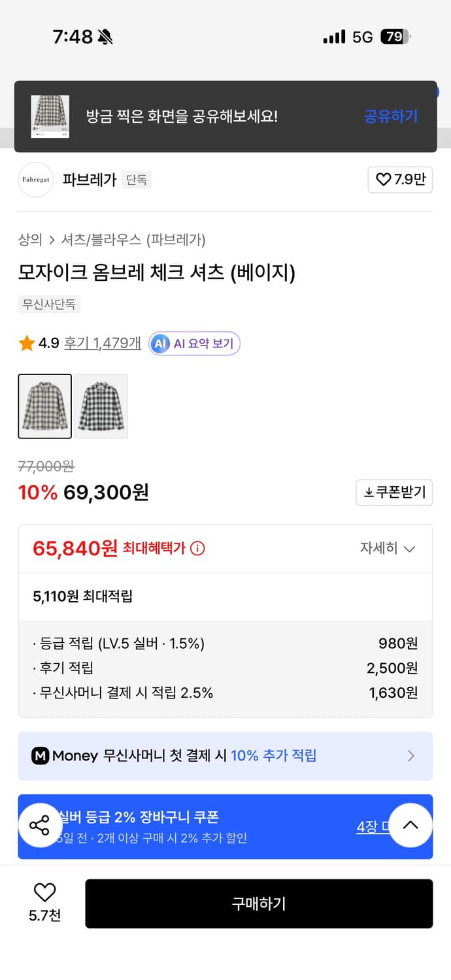This screenshot has height=980, width=451.
Task: Tap the info icon next to 최대혜택가
Action: click(197, 549)
